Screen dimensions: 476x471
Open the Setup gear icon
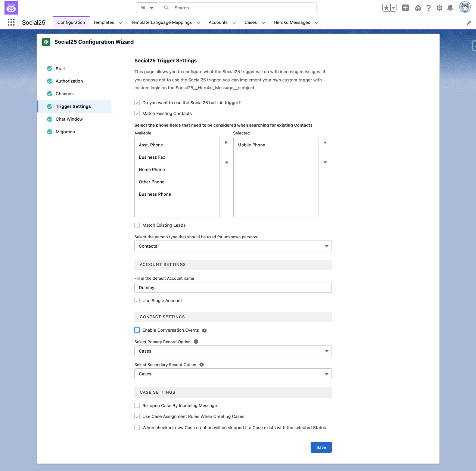(439, 8)
